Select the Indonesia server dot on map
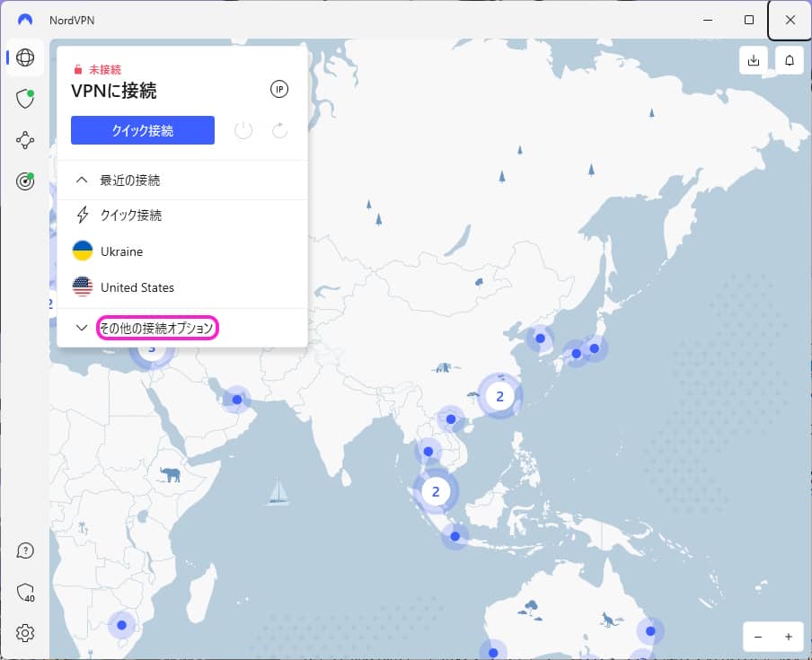 [455, 536]
